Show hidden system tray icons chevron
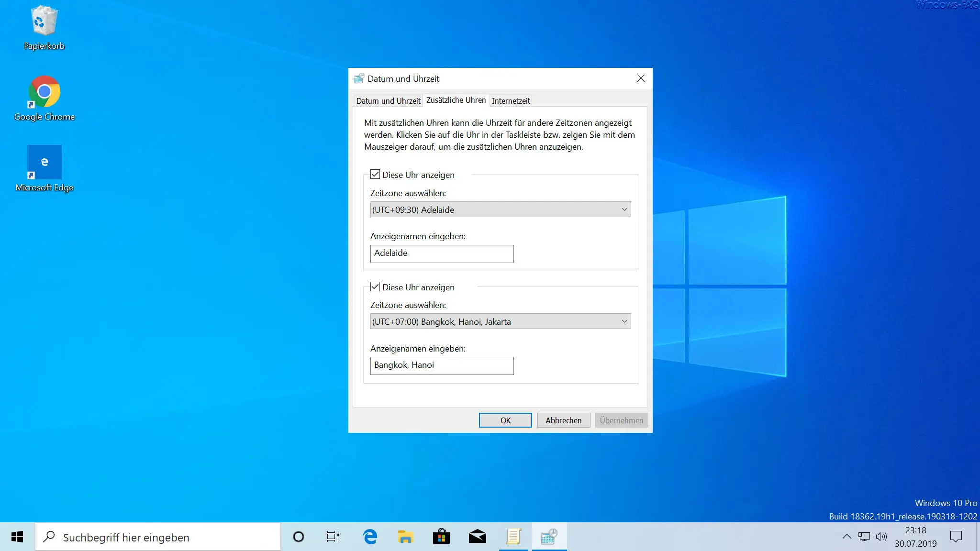Screen dimensions: 980x551 coord(846,537)
